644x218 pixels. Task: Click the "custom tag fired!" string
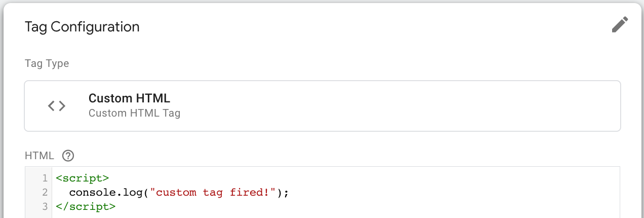[215, 193]
